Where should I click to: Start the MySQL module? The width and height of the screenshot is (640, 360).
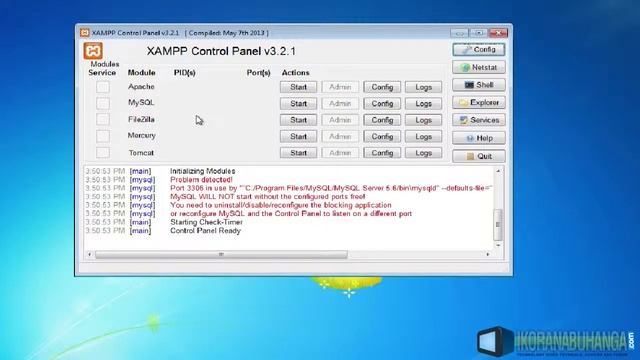point(298,103)
